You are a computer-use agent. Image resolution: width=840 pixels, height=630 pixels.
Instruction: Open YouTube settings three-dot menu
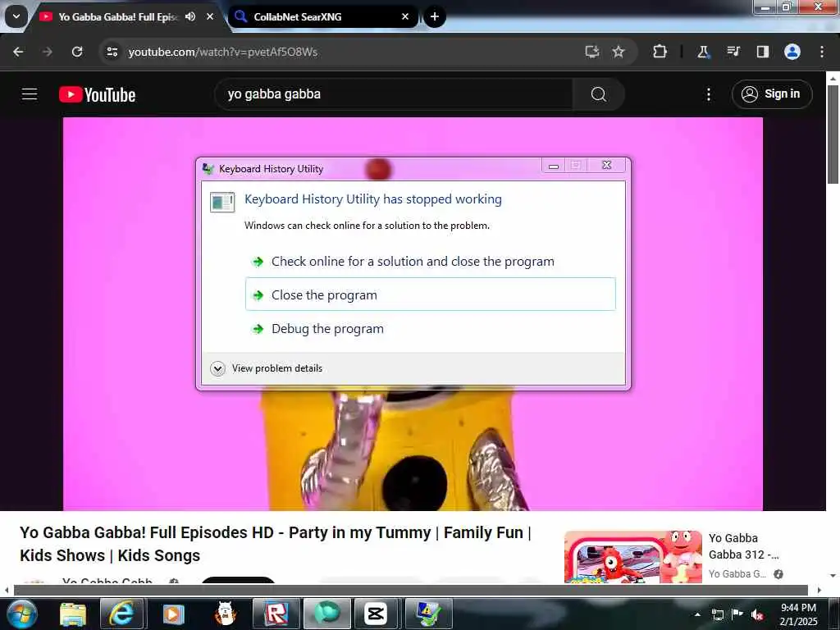click(708, 94)
